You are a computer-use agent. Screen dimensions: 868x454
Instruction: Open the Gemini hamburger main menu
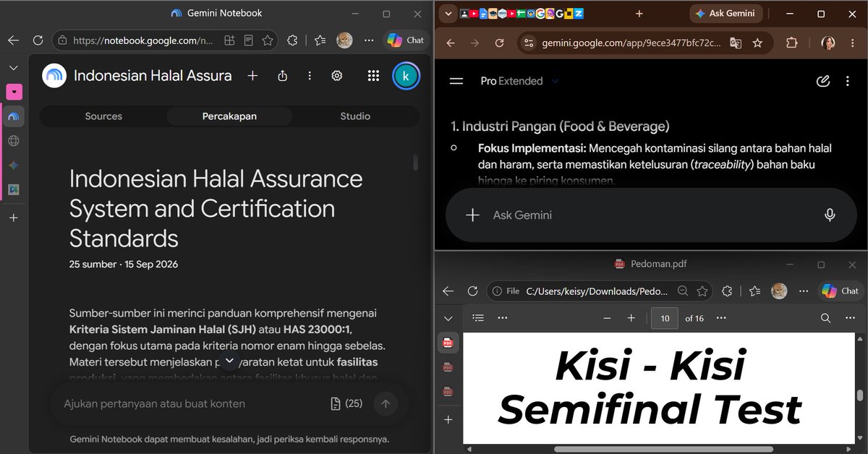click(x=456, y=82)
